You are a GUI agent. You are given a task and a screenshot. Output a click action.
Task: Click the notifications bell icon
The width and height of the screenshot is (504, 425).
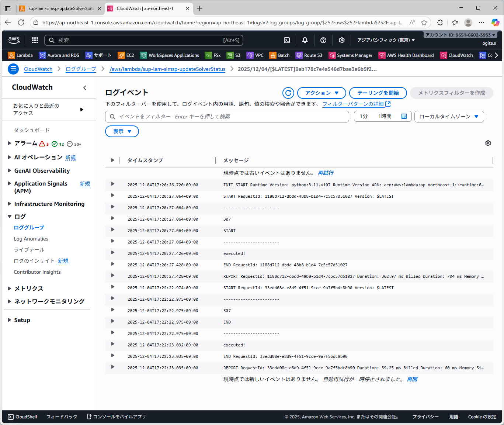305,40
